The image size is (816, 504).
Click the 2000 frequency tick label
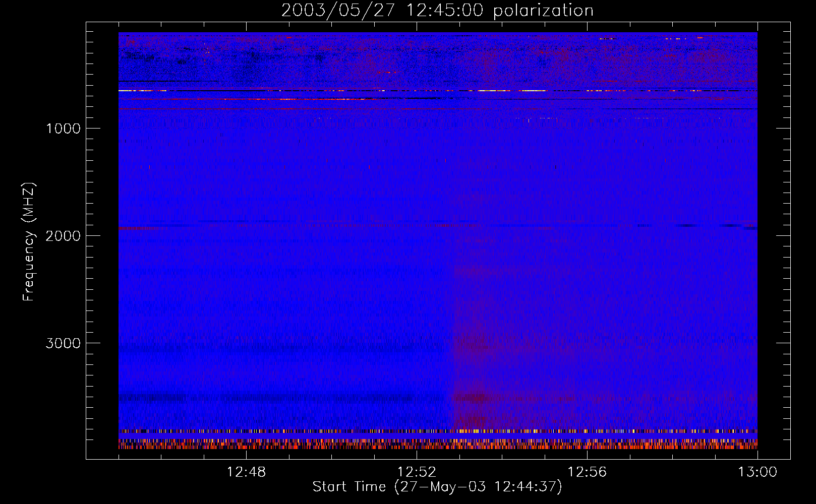tap(63, 236)
